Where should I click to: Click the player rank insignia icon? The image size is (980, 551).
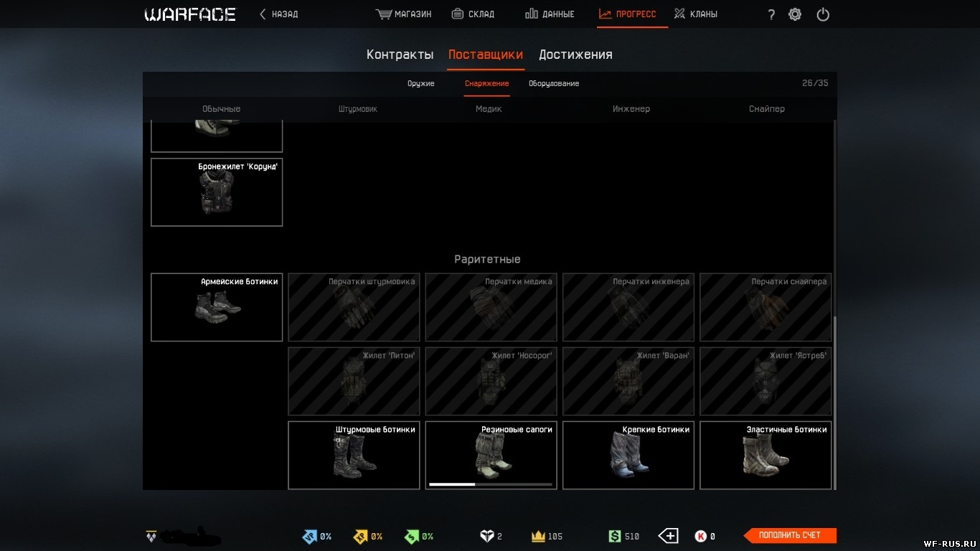pos(151,536)
